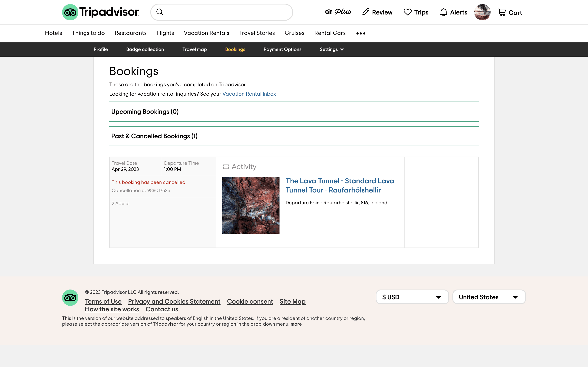Image resolution: width=588 pixels, height=367 pixels.
Task: Click the search magnifier icon
Action: coord(160,12)
